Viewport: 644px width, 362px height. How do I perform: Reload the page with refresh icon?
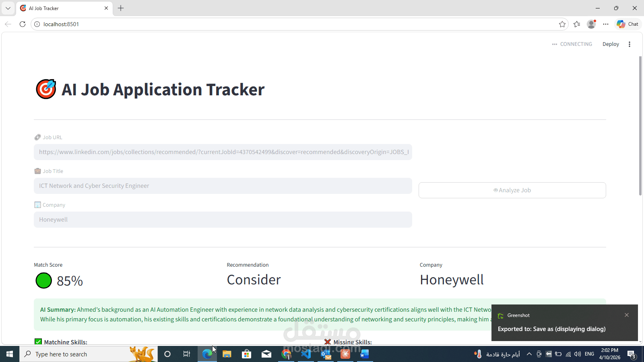click(23, 24)
